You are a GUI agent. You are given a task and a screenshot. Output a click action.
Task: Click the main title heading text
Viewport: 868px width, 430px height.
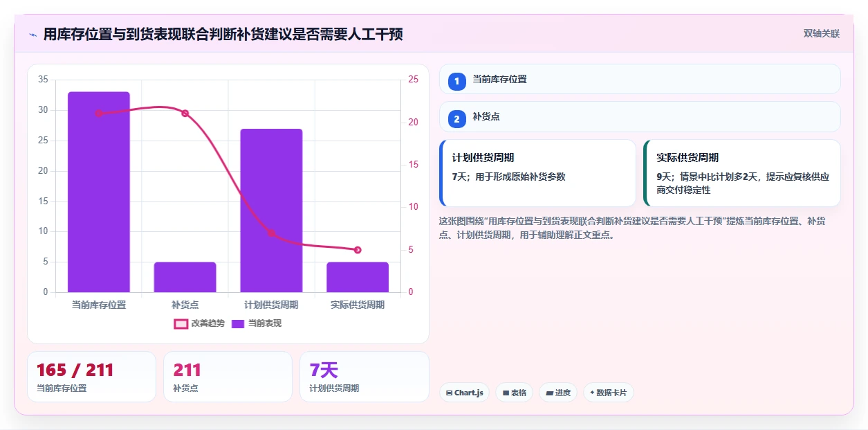pos(223,34)
